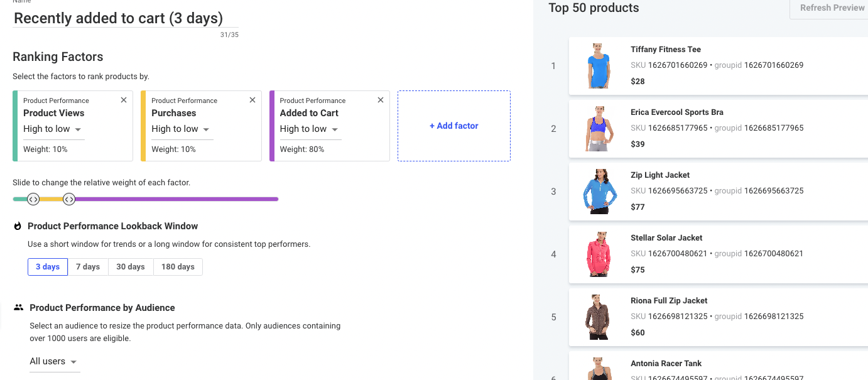The width and height of the screenshot is (868, 380).
Task: Open Product Views High to low dropdown
Action: tap(53, 129)
